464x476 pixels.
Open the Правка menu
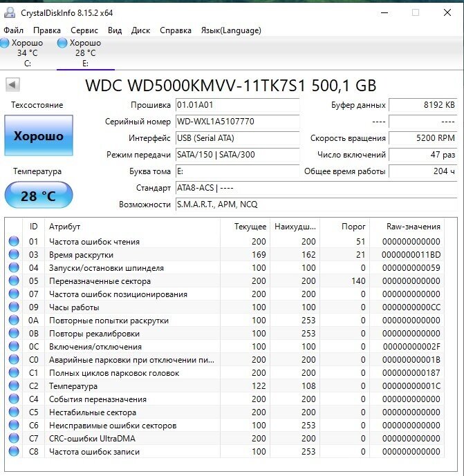pyautogui.click(x=47, y=30)
